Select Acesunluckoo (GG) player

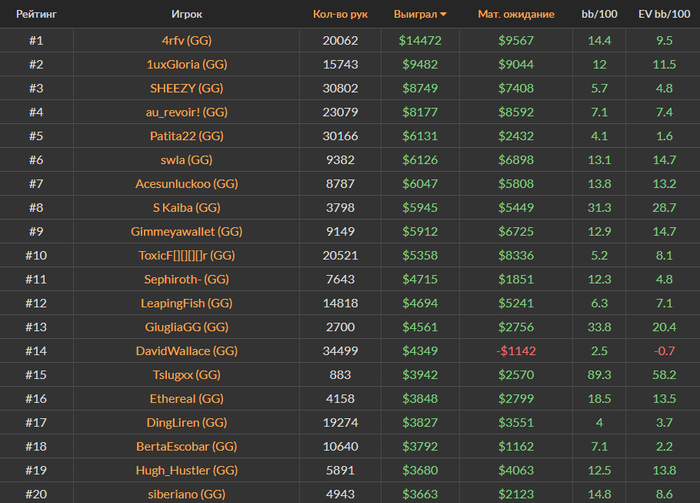(187, 184)
